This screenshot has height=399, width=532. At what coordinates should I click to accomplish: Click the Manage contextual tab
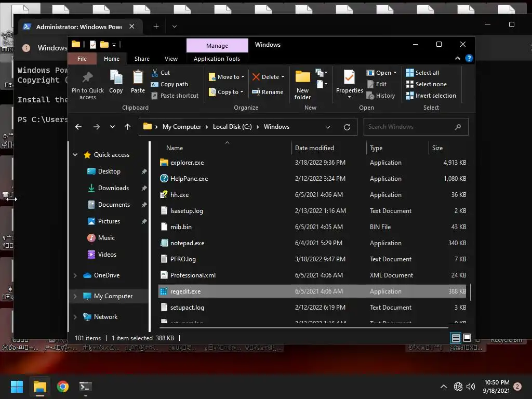(217, 46)
